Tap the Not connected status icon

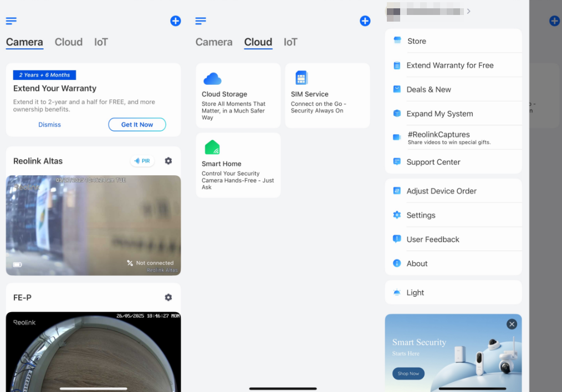[x=130, y=263]
